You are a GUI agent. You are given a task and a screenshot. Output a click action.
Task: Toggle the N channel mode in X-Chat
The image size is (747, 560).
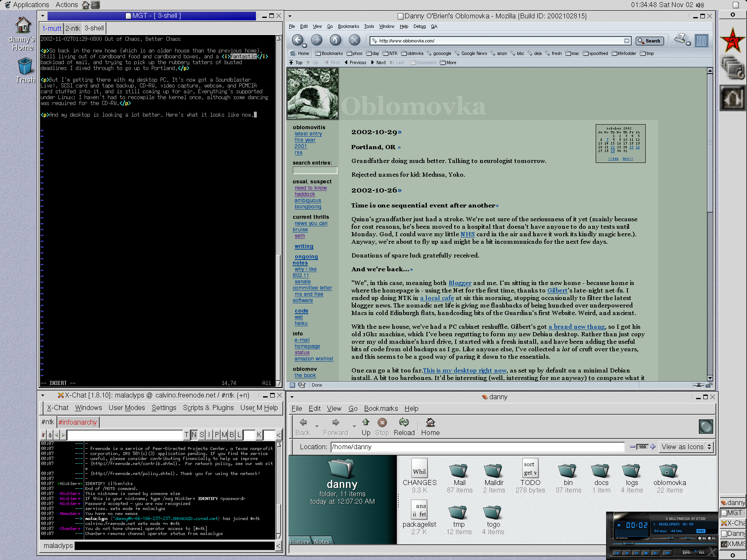pos(194,435)
